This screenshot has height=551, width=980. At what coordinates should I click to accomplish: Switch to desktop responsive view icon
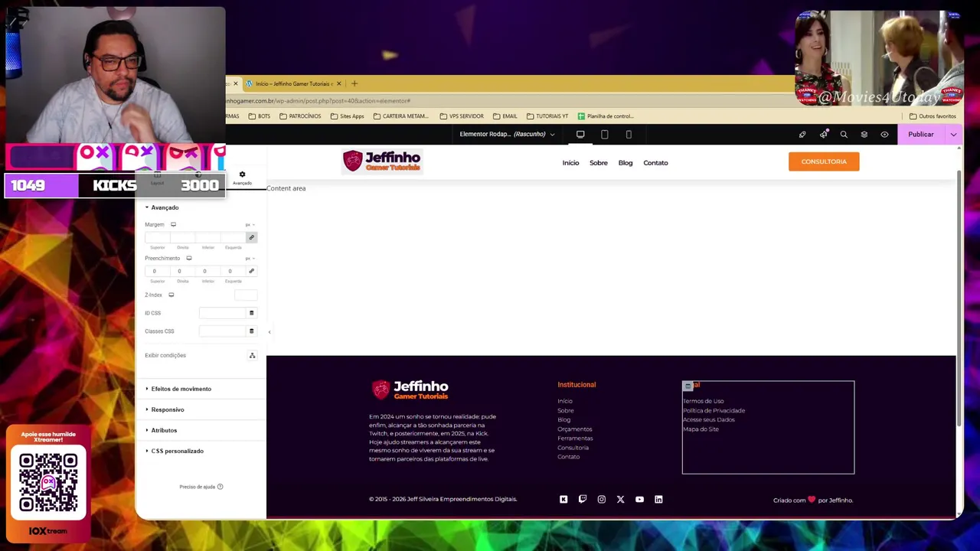580,135
